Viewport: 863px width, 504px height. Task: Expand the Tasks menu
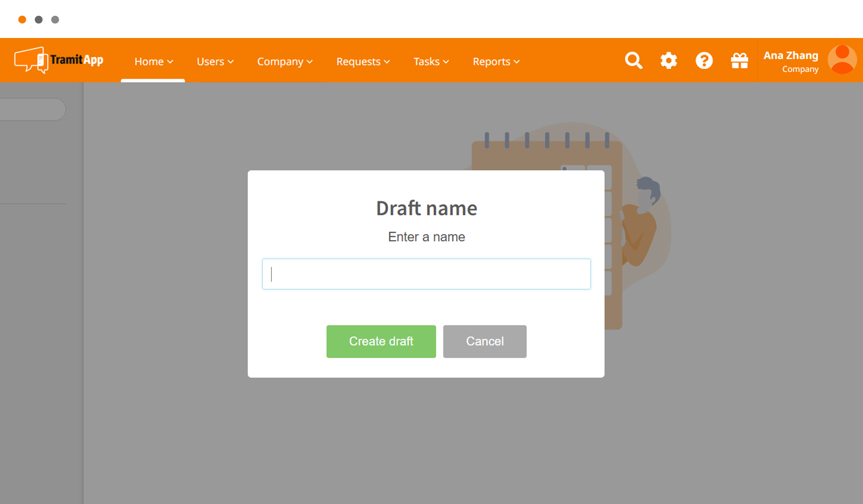click(x=431, y=61)
